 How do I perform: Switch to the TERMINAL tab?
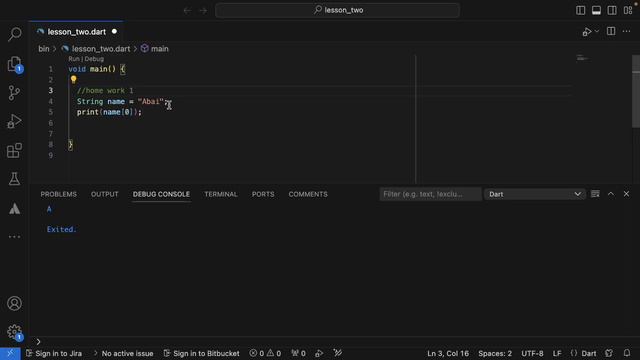click(x=221, y=194)
